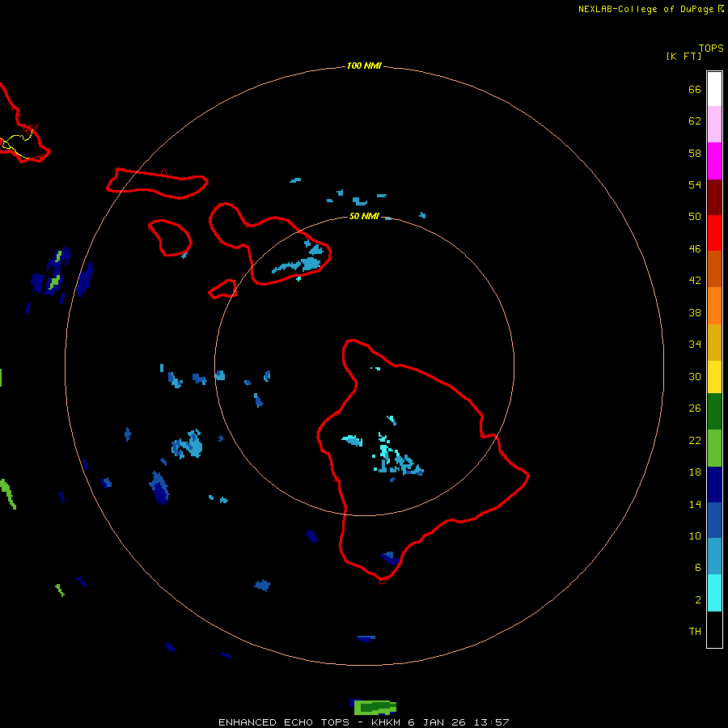Image resolution: width=728 pixels, height=728 pixels.
Task: Click the dark maroon legend swatch
Action: pyautogui.click(x=714, y=197)
